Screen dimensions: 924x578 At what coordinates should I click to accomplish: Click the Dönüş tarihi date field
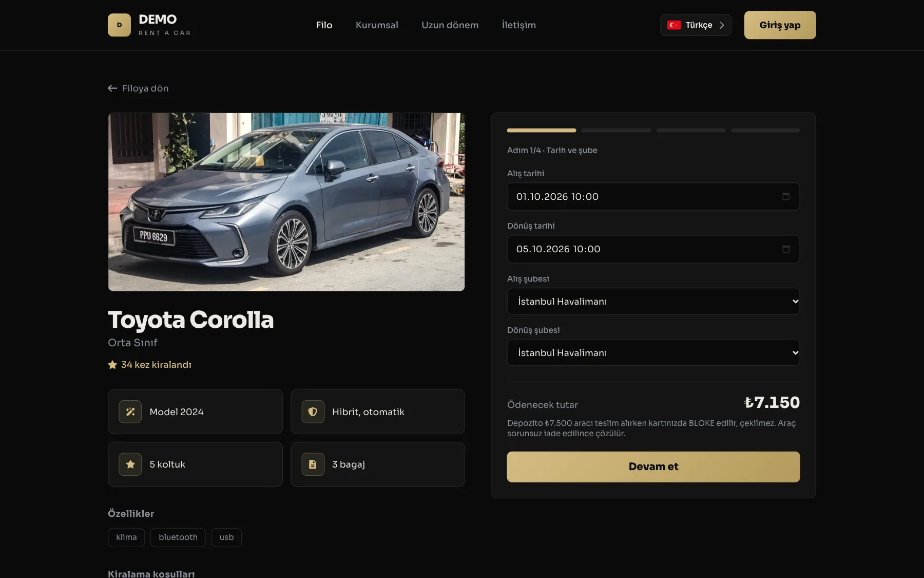(x=653, y=249)
